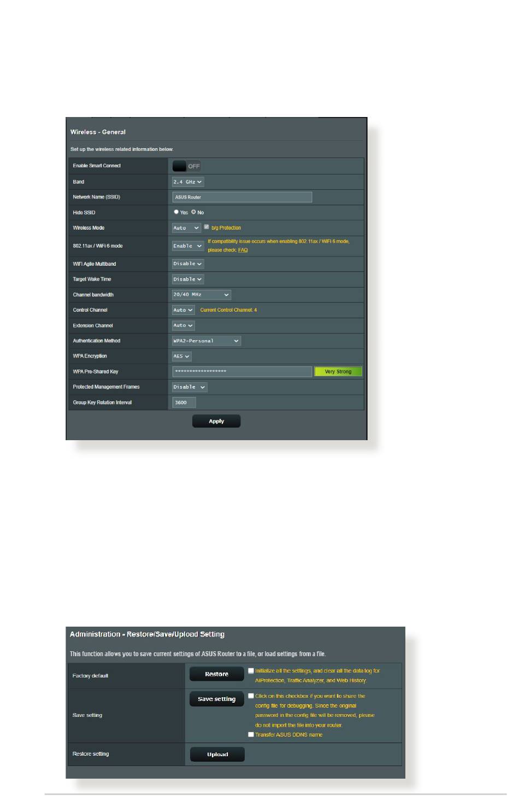Toggle the b/g Protection checkbox
Image resolution: width=519 pixels, height=812 pixels.
tap(207, 227)
